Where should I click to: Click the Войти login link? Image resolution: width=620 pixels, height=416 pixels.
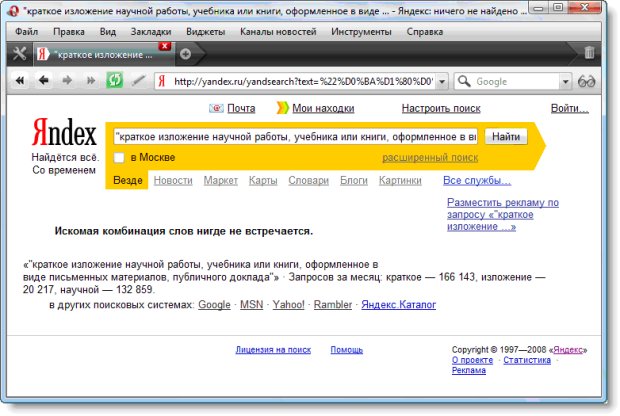click(x=569, y=108)
